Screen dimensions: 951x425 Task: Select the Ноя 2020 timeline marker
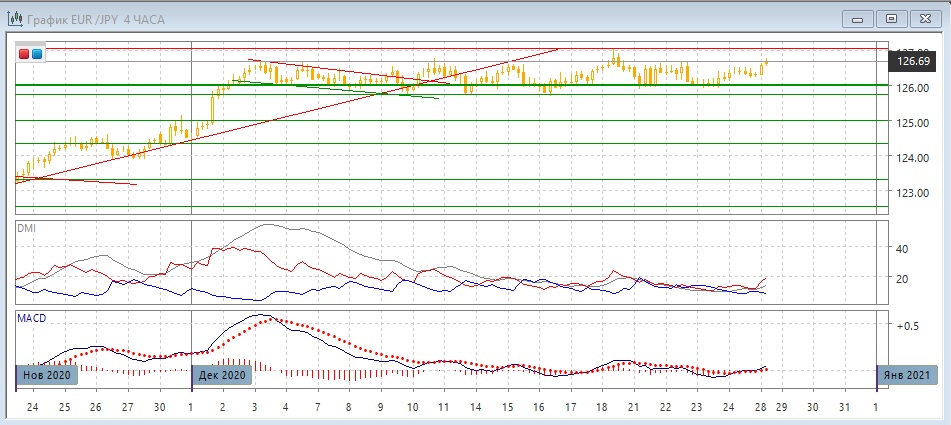(x=45, y=375)
